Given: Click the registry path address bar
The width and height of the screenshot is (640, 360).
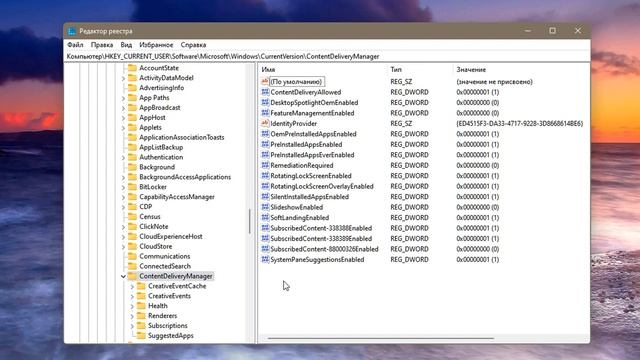Looking at the screenshot, I should [327, 56].
